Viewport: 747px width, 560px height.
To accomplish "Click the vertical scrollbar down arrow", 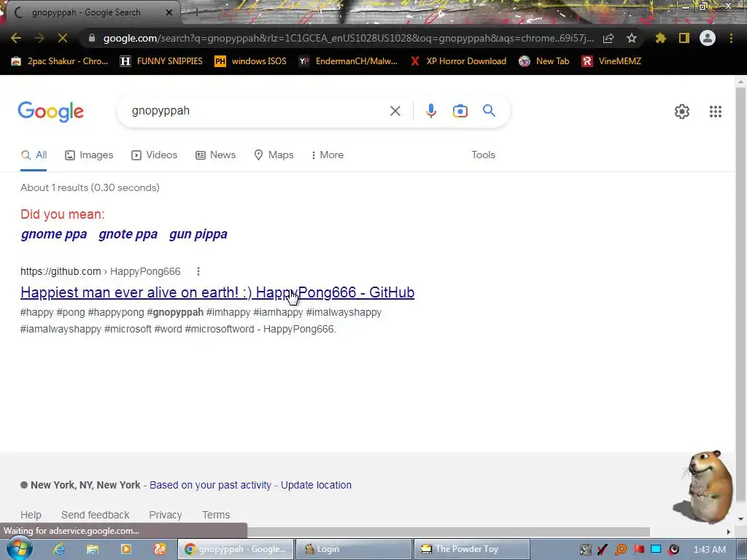I will coord(740,518).
